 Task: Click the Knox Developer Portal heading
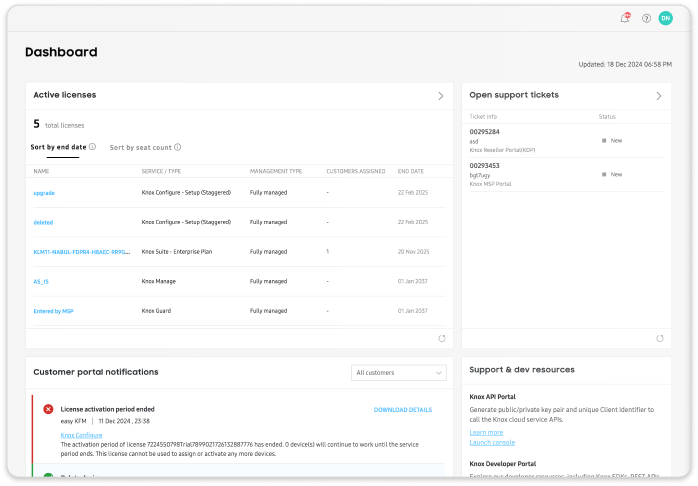pos(503,464)
